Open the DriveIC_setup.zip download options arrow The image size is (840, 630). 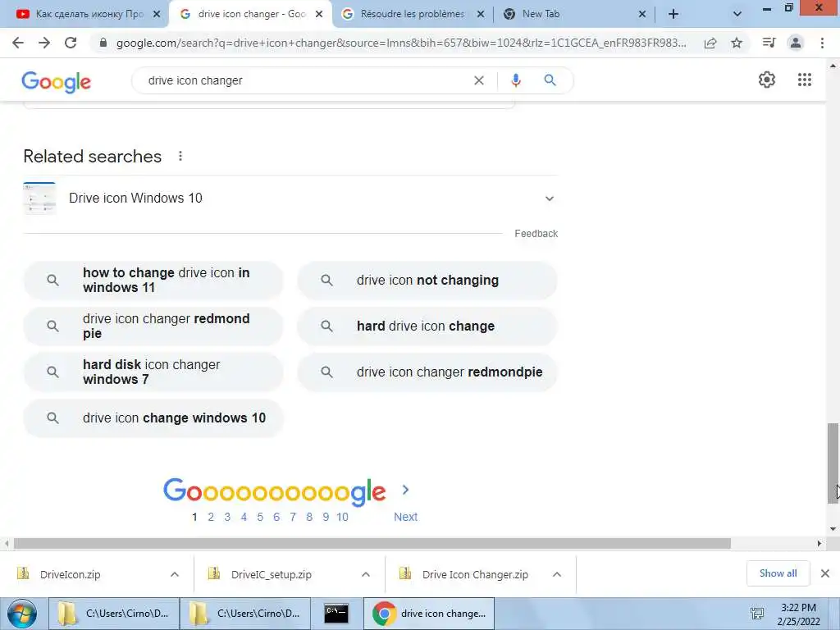pyautogui.click(x=366, y=574)
